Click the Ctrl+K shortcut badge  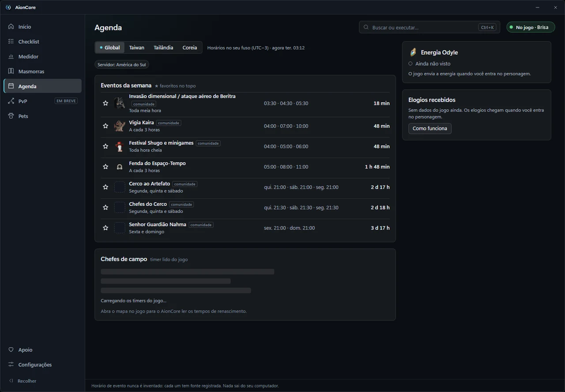click(x=487, y=27)
